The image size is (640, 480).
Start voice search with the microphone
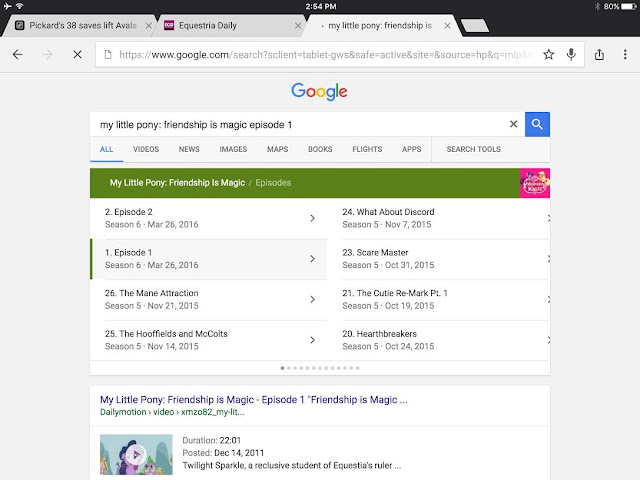[571, 54]
